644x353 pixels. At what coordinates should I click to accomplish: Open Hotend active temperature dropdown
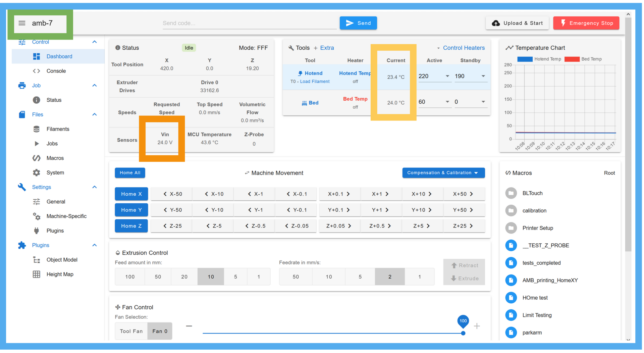click(x=447, y=76)
